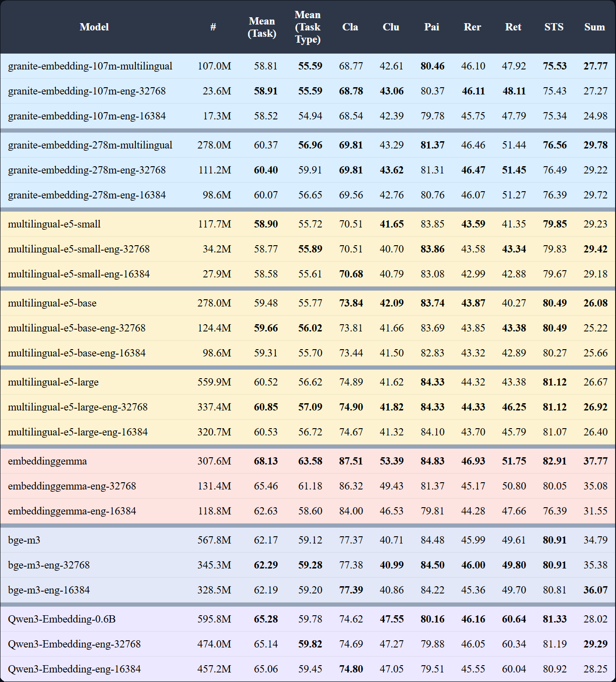Select granite-embedding-107m-multilingual model name
This screenshot has height=682, width=616.
[x=90, y=66]
